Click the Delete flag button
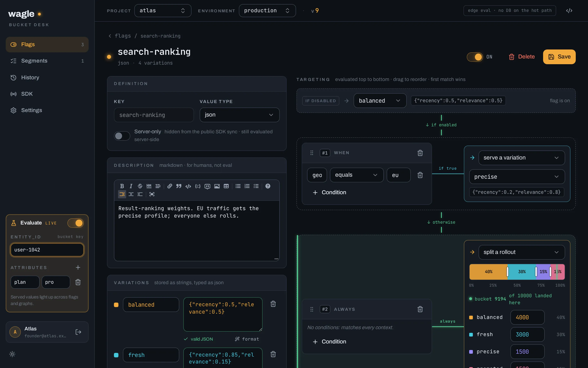 click(x=522, y=57)
